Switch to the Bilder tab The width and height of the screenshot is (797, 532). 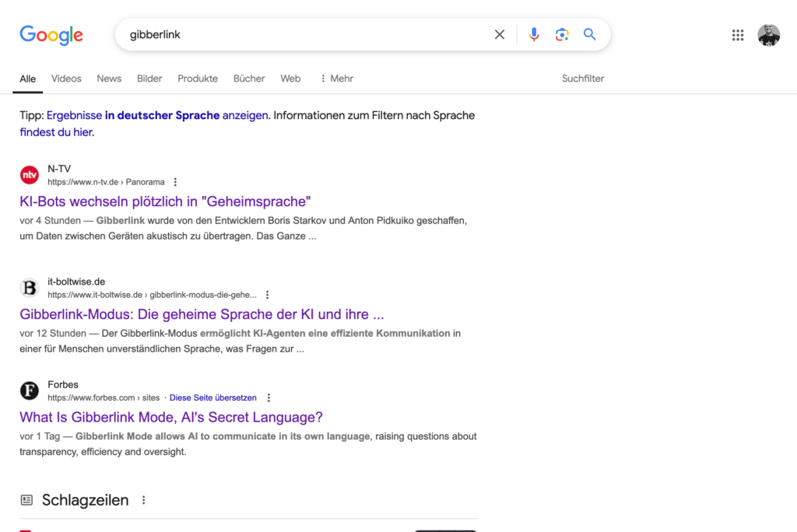tap(149, 79)
